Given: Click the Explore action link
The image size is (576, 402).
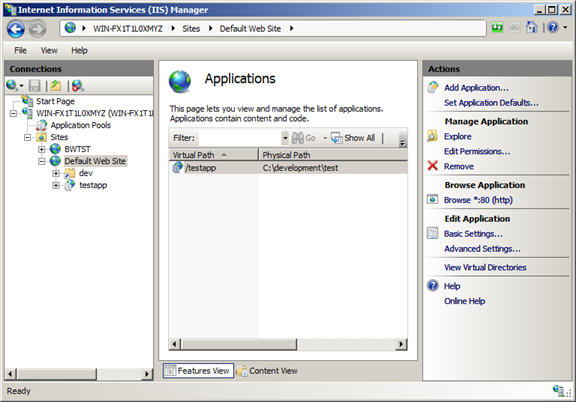Looking at the screenshot, I should (458, 136).
